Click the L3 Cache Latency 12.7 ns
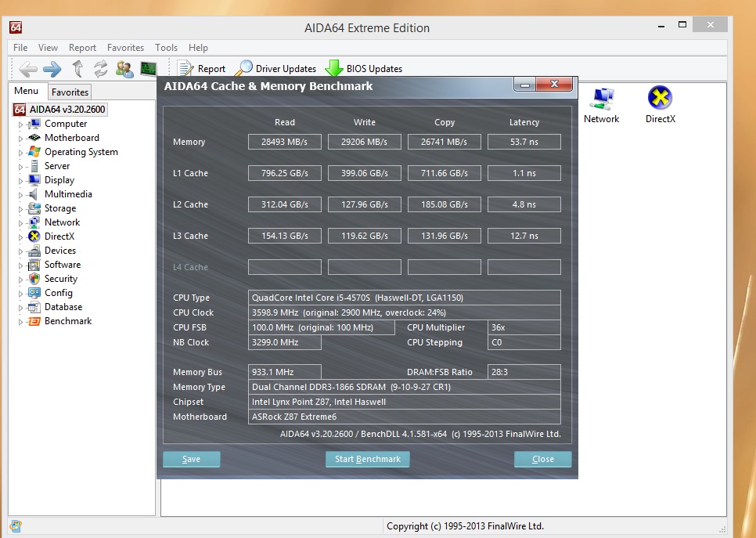The width and height of the screenshot is (756, 538). [x=524, y=236]
